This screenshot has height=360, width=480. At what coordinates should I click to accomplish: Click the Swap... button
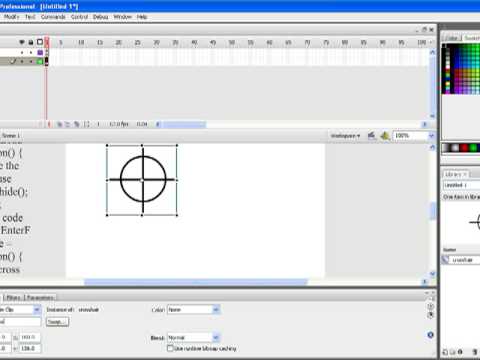point(57,322)
